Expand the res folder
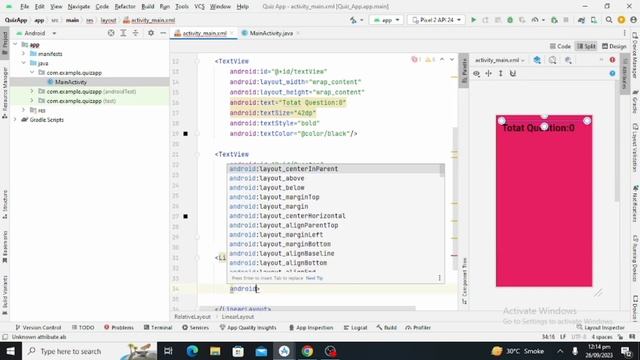This screenshot has width=640, height=360. point(24,110)
